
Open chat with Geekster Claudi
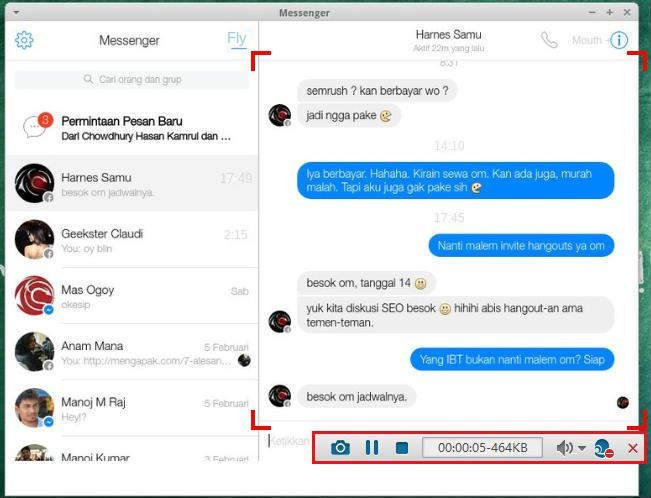pyautogui.click(x=132, y=240)
